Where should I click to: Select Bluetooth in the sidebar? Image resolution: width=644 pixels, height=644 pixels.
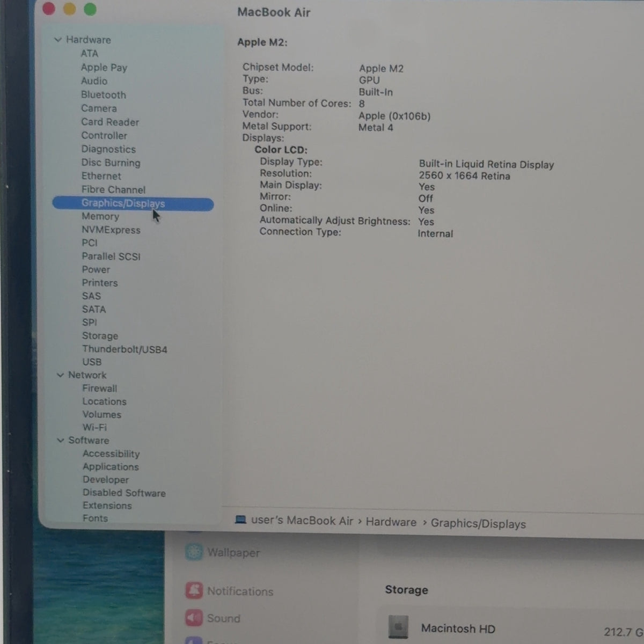pyautogui.click(x=104, y=95)
